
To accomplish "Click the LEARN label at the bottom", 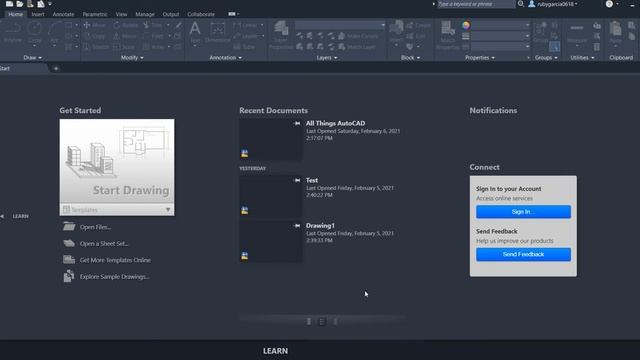I will [276, 351].
